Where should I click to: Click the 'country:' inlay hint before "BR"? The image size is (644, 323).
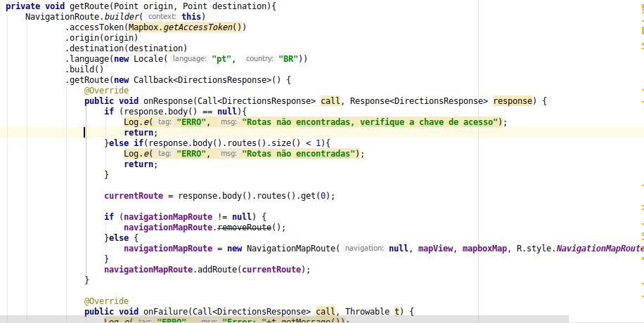tap(259, 59)
